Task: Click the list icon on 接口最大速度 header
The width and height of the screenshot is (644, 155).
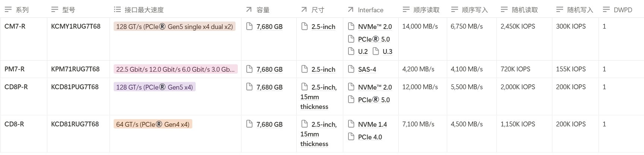Action: point(117,10)
